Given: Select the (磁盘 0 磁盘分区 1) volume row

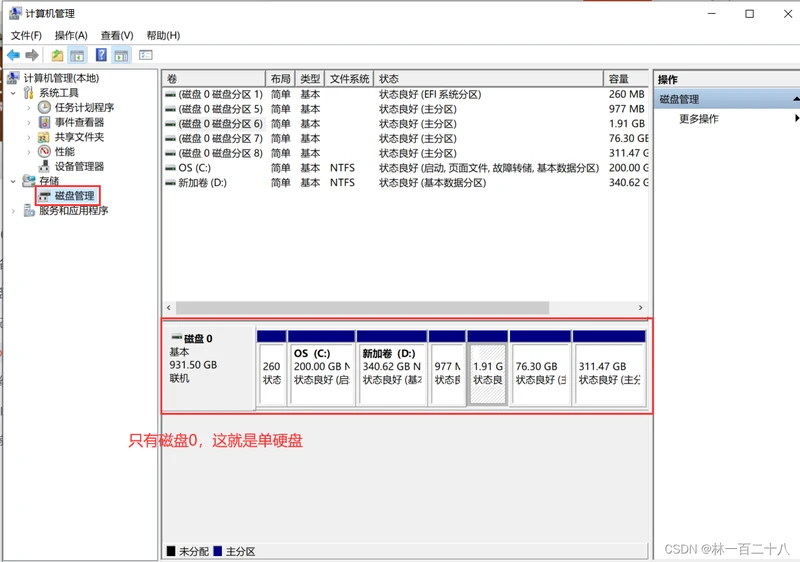Looking at the screenshot, I should pyautogui.click(x=406, y=94).
